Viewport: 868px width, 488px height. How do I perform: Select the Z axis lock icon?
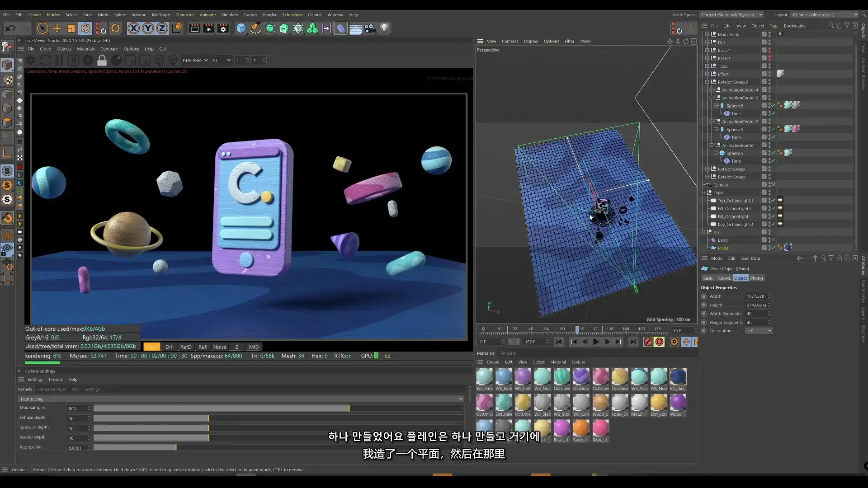click(x=161, y=28)
